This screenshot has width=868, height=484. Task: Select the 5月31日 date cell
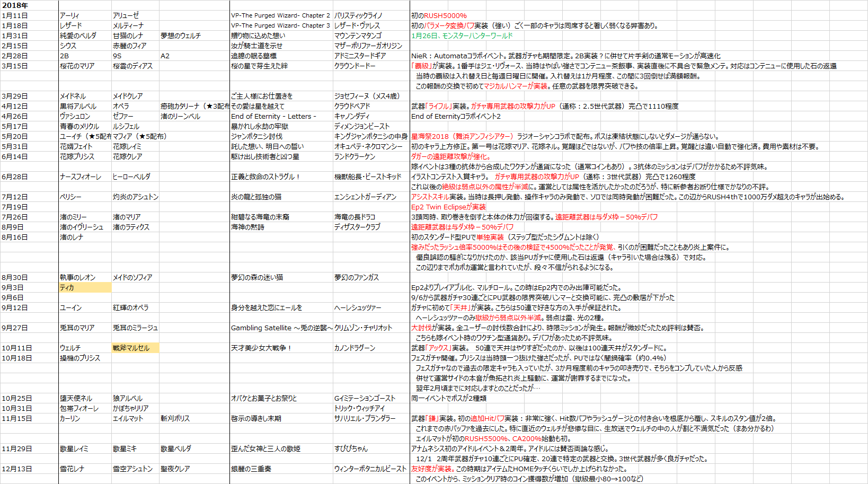coord(29,146)
